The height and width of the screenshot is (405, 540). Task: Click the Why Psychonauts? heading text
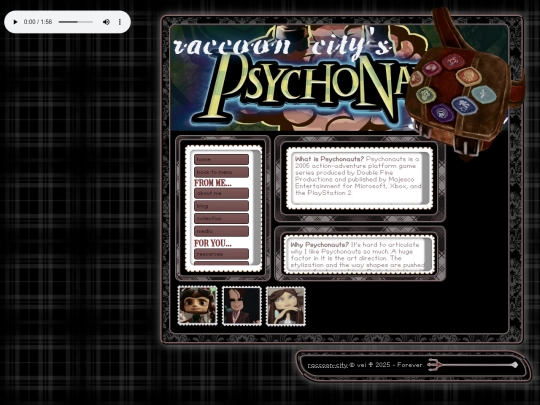pos(320,245)
